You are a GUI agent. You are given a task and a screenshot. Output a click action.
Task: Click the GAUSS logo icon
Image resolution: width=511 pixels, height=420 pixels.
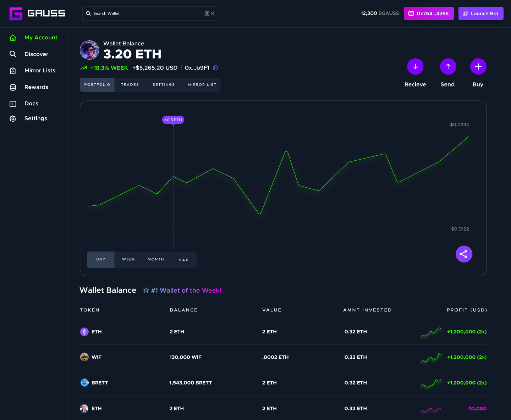click(16, 14)
